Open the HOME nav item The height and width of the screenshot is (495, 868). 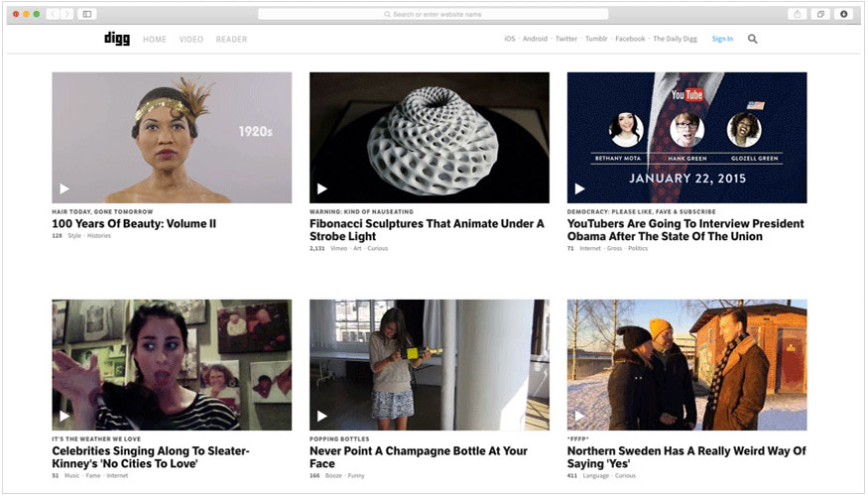(x=155, y=40)
